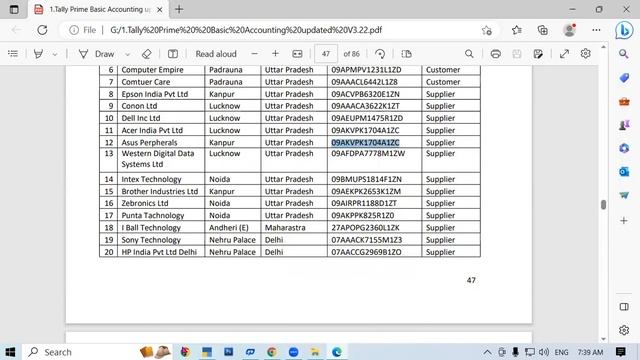This screenshot has width=640, height=360.
Task: Open Settings and more menu
Action: 596,30
